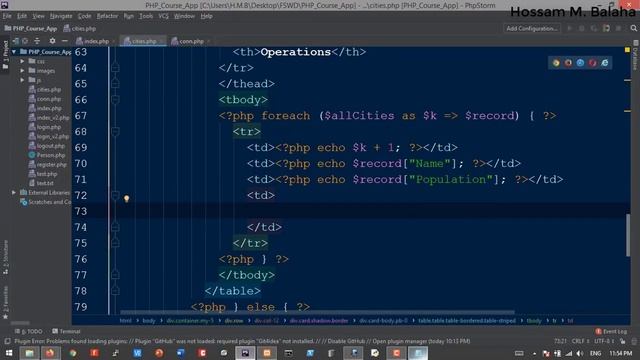Click the editor horizontal scrollbar

(x=318, y=313)
